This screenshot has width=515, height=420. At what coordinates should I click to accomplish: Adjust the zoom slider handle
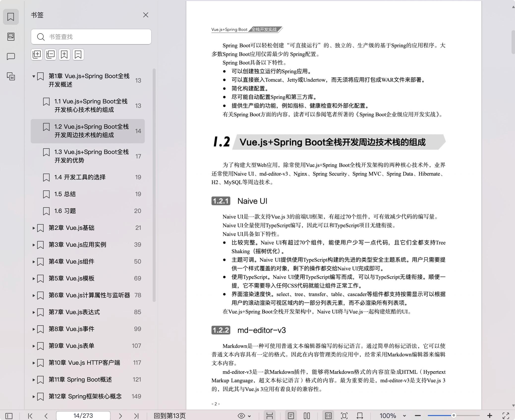[x=454, y=415]
